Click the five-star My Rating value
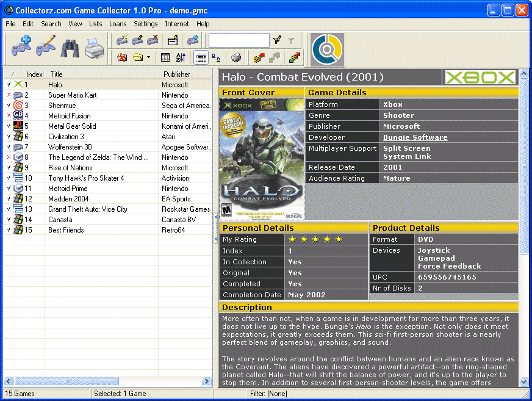 (x=315, y=239)
